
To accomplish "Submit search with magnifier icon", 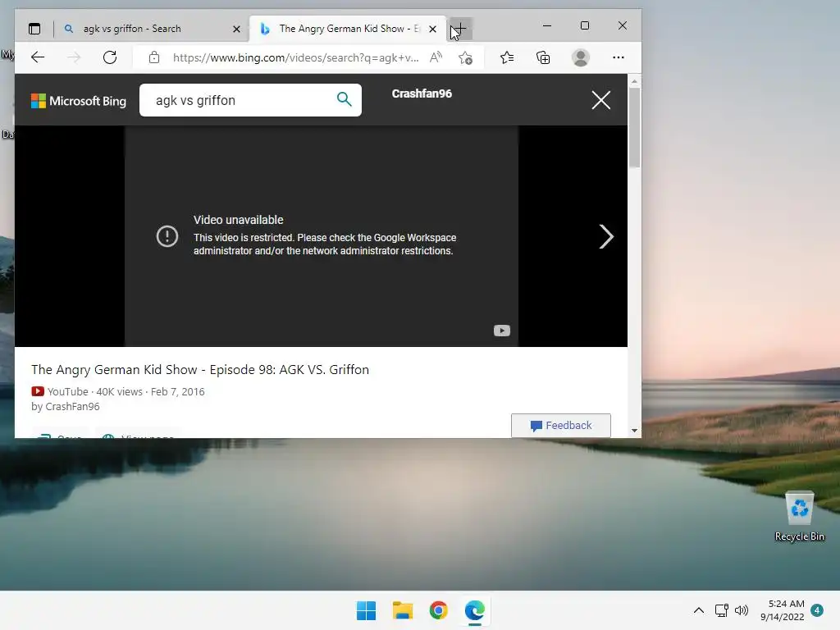I will pos(344,99).
